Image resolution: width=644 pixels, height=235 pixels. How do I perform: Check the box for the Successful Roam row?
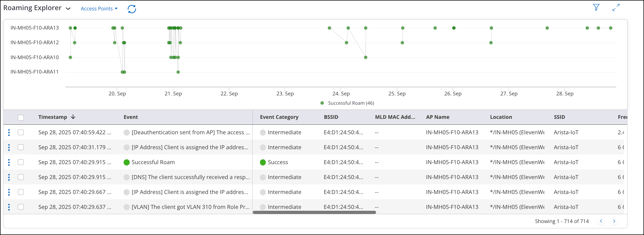coord(21,162)
